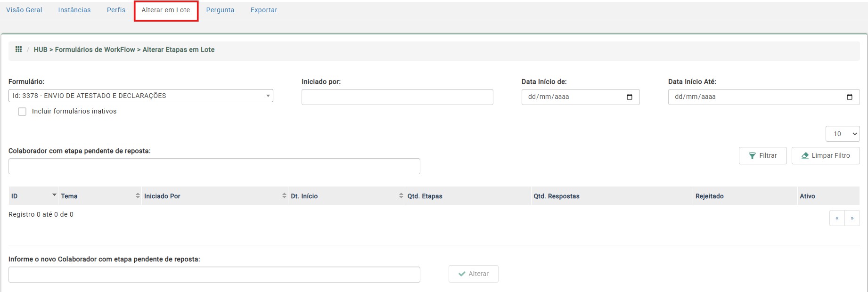Screen dimensions: 868x292
Task: Click the novo Colaborador input field
Action: tap(214, 275)
